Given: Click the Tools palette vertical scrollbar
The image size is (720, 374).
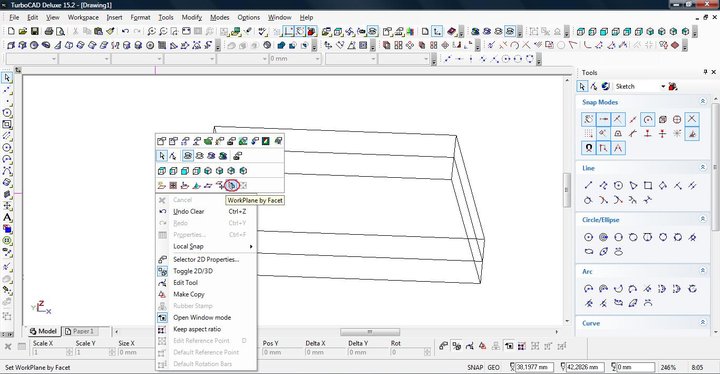Looking at the screenshot, I should tap(715, 168).
